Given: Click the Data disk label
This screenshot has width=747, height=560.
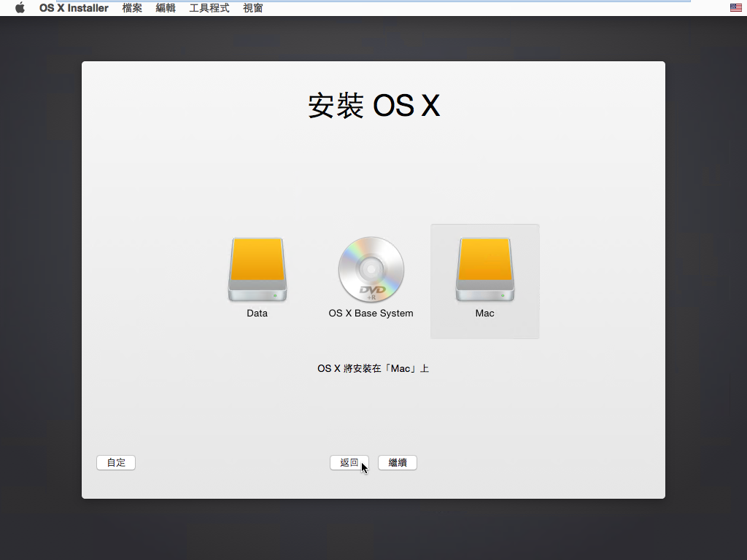Looking at the screenshot, I should tap(258, 314).
